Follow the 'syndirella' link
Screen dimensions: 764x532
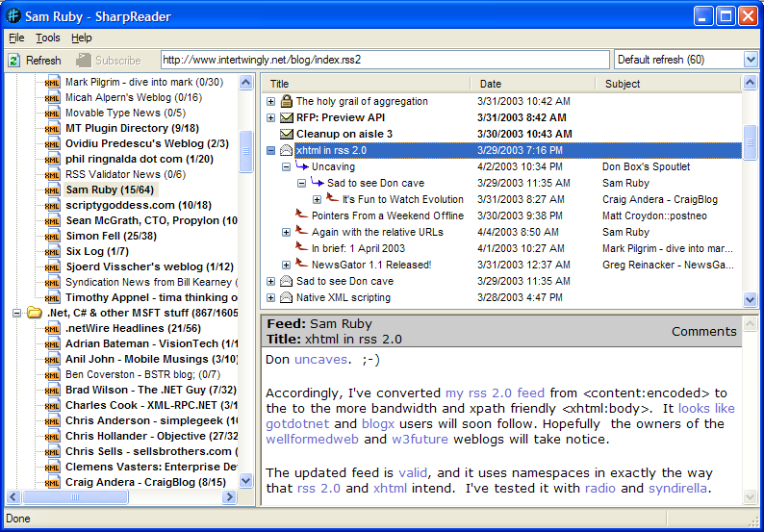(x=677, y=488)
